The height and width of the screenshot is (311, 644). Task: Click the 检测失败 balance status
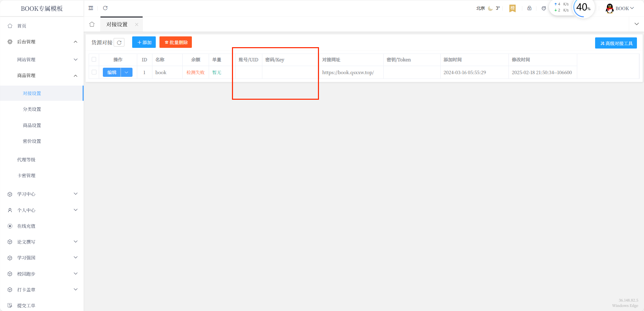point(196,72)
